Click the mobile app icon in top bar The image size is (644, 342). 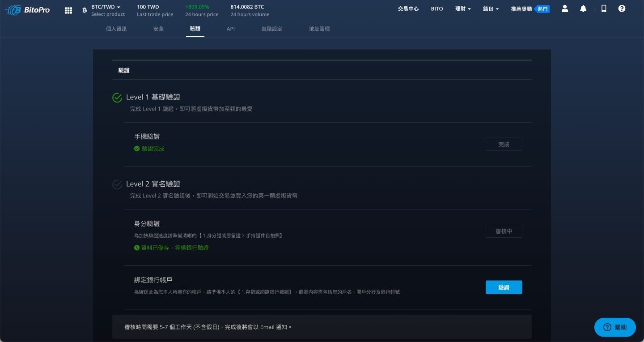point(604,9)
